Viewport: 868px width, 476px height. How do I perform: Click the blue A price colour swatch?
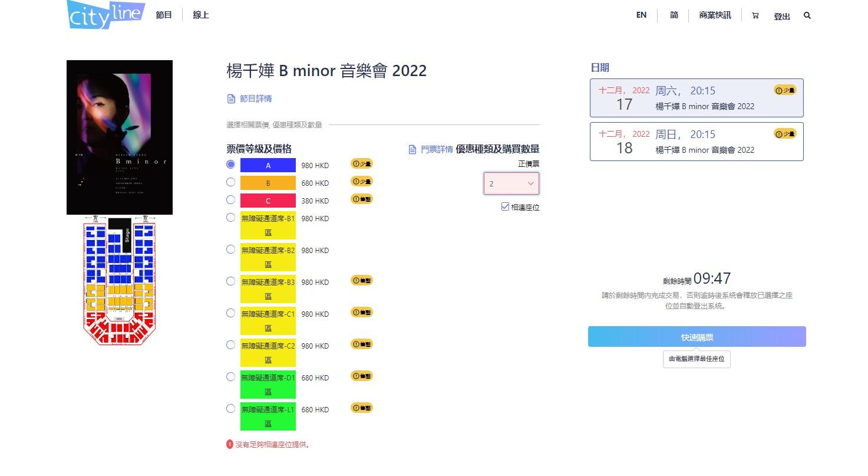click(268, 166)
